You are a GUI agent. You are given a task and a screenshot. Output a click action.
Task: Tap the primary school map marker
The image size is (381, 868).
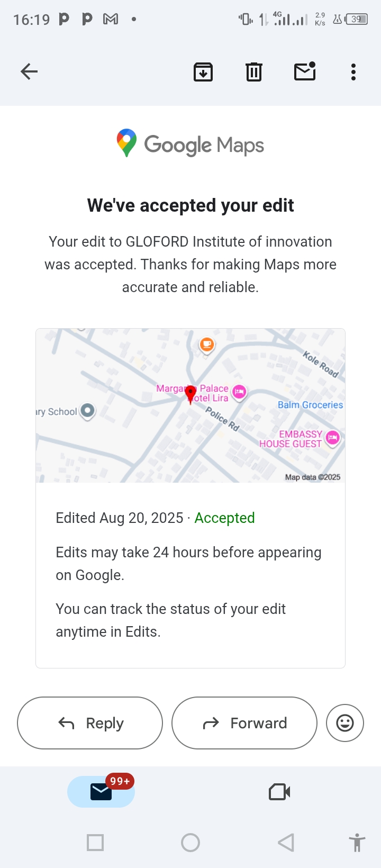[87, 411]
